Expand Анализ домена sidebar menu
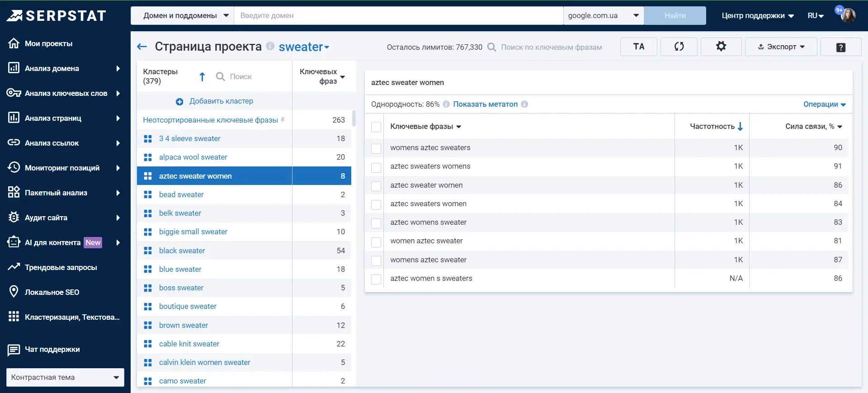 (65, 68)
